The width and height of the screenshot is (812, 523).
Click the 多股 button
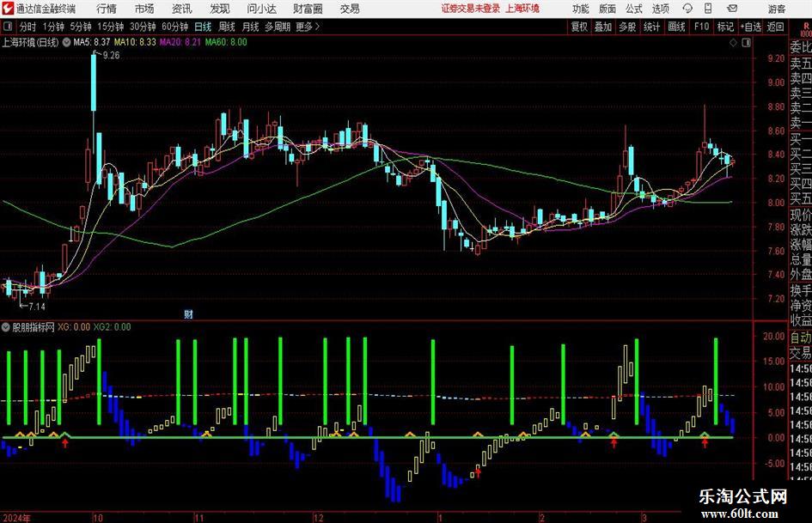pyautogui.click(x=627, y=27)
